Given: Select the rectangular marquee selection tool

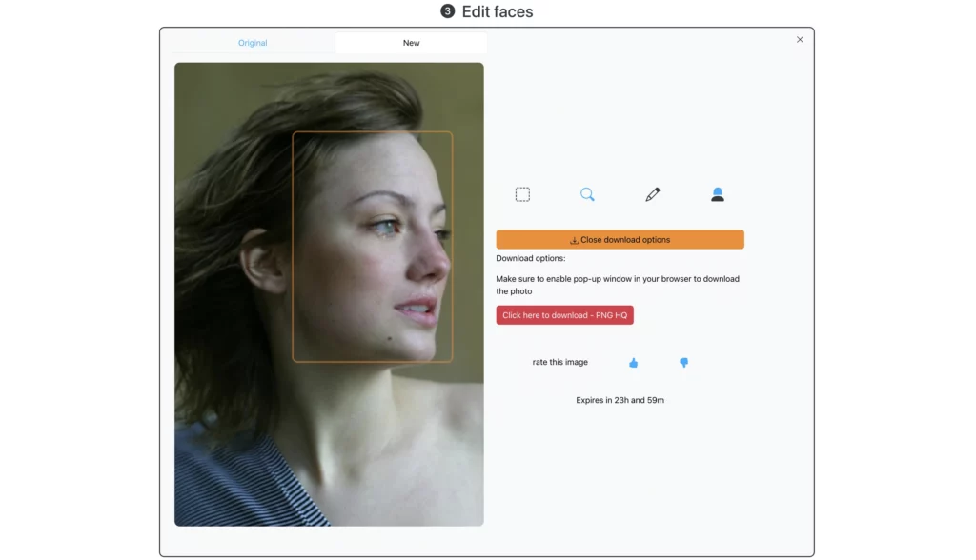Looking at the screenshot, I should point(522,193).
